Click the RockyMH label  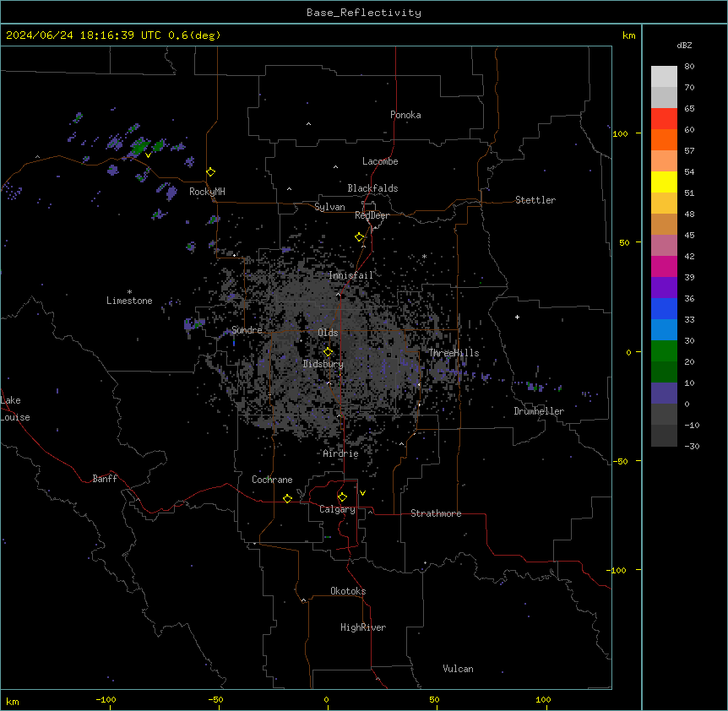click(x=207, y=192)
